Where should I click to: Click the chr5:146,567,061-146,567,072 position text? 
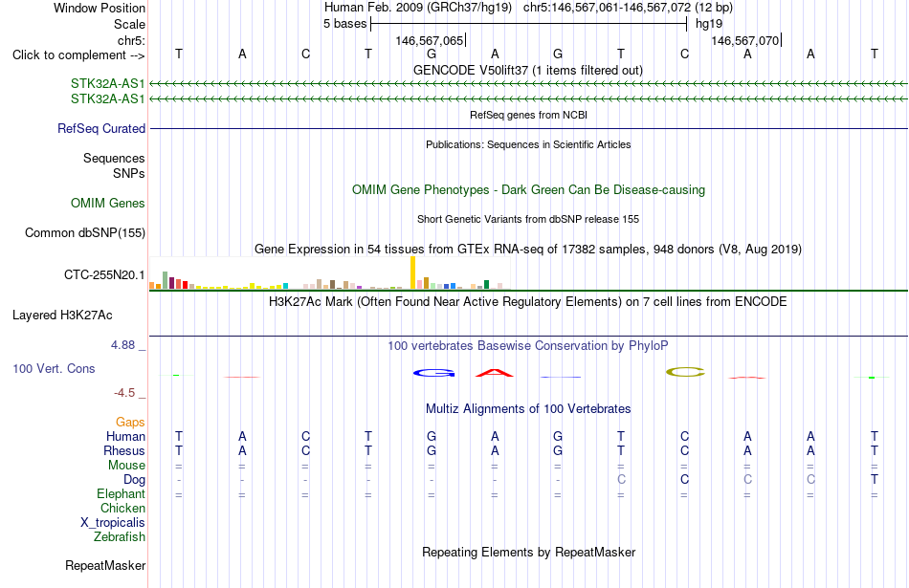[x=628, y=8]
